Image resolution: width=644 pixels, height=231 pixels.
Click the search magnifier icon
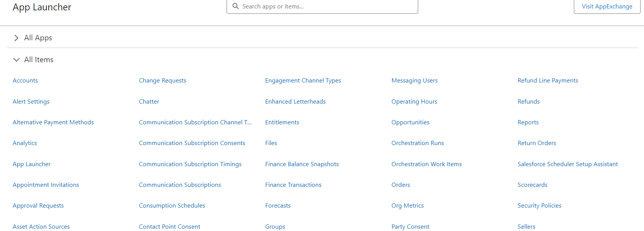[236, 6]
